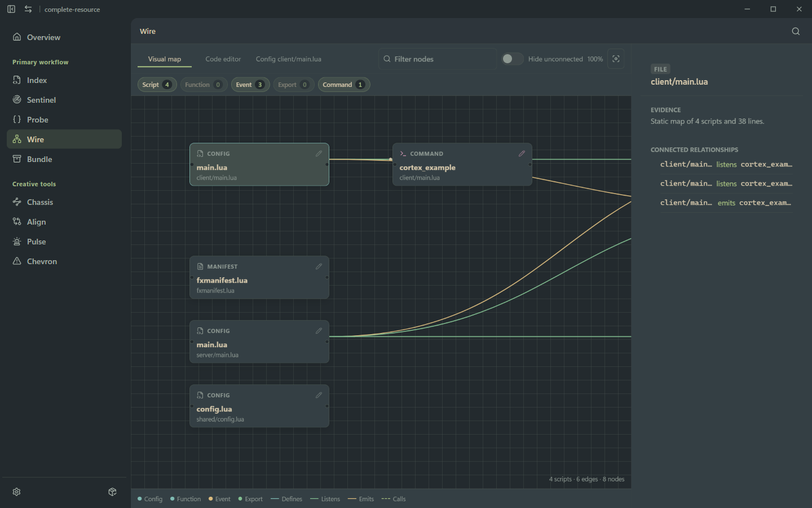Click the fit-to-view icon next to 100%
The width and height of the screenshot is (812, 508).
click(616, 59)
